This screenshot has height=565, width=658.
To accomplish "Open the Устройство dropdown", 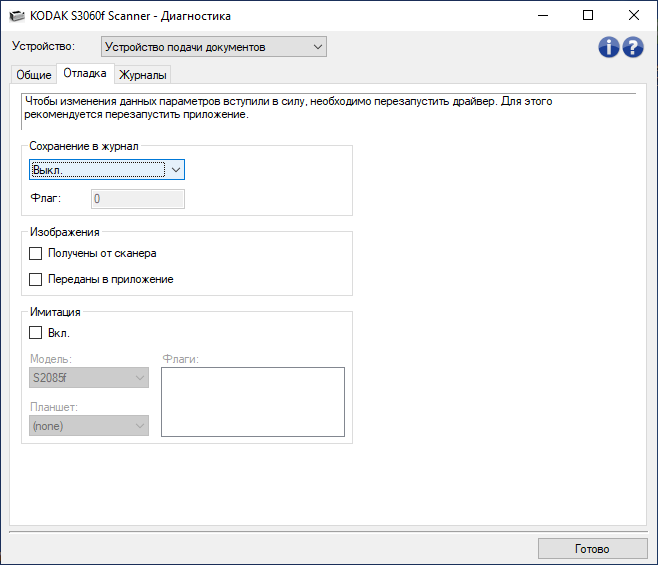I will point(214,47).
